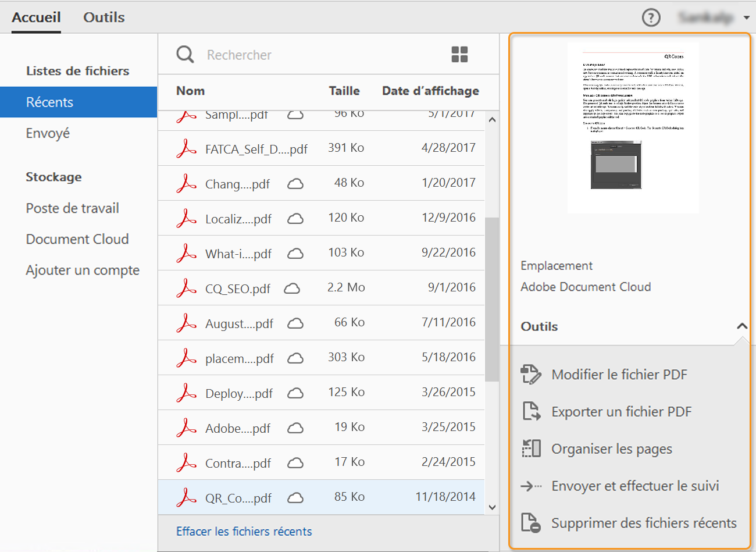This screenshot has height=552, width=756.
Task: Sort files by the Taille column header
Action: (344, 91)
